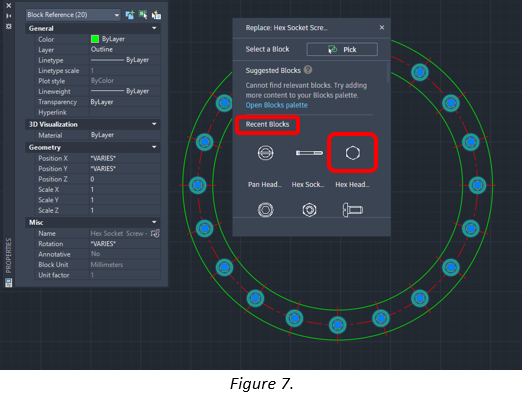The image size is (522, 395).
Task: Open the Block Reference (20) dropdown
Action: tap(73, 15)
